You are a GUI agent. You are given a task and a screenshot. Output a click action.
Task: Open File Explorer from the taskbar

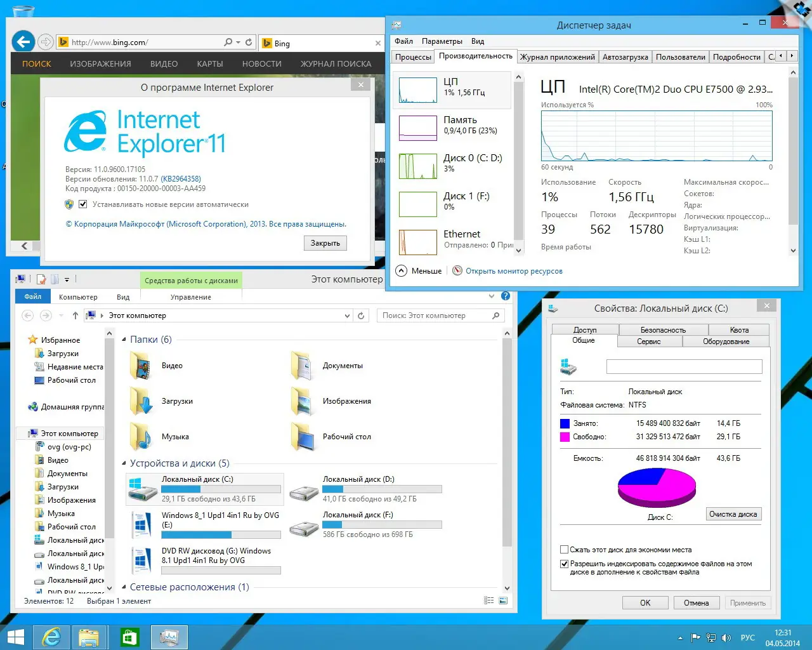point(89,637)
